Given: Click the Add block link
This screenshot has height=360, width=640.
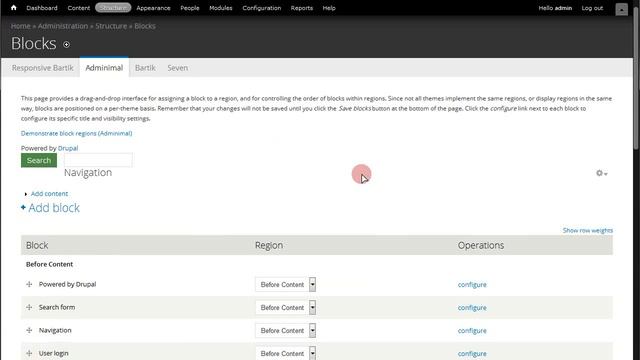Looking at the screenshot, I should [54, 208].
